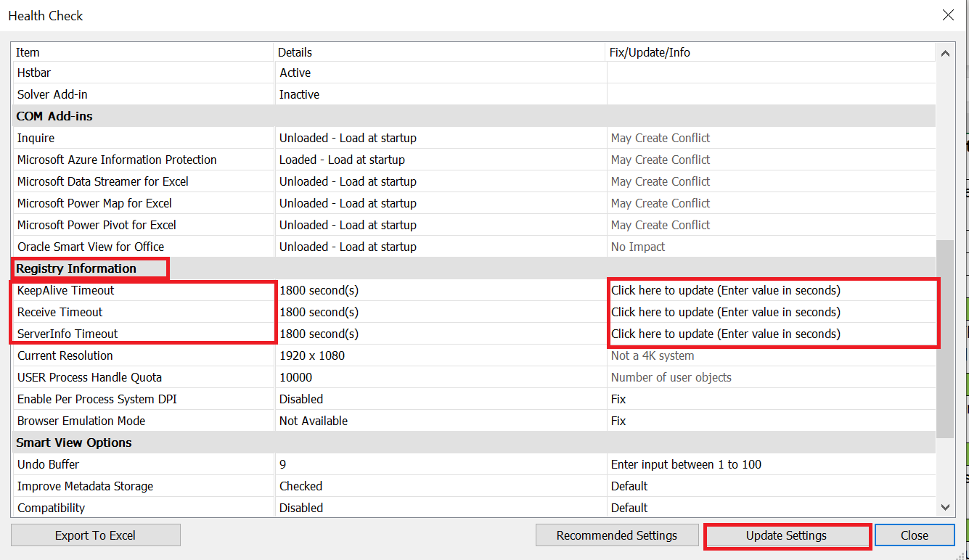Click Fix for Browser Emulation Mode
Viewport: 969px width, 560px height.
618,421
